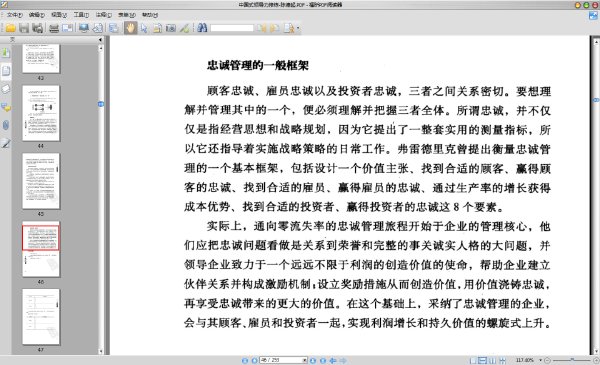Viewport: 600px width, 365px height.
Task: Select page 45 thumbnail
Action: click(41, 181)
